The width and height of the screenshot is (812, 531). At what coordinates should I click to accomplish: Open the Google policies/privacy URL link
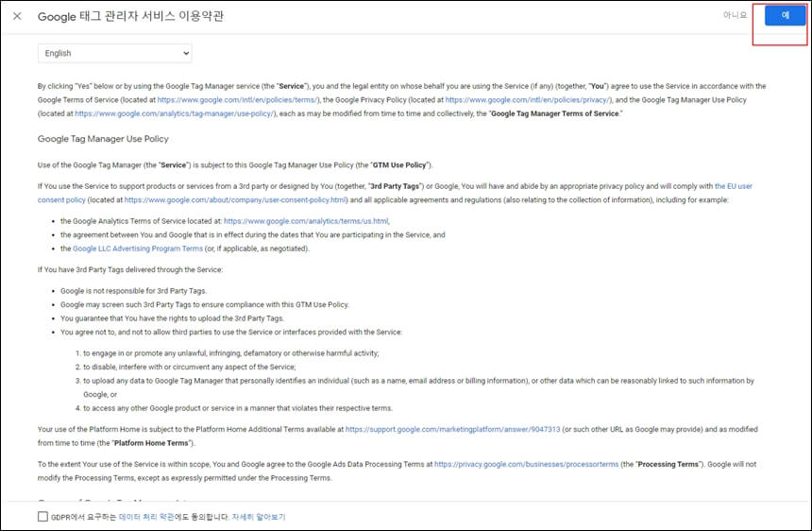pos(528,100)
